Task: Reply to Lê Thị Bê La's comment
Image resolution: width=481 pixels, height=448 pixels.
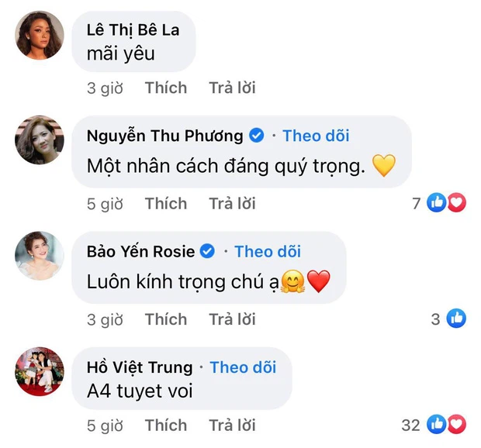Action: point(232,88)
